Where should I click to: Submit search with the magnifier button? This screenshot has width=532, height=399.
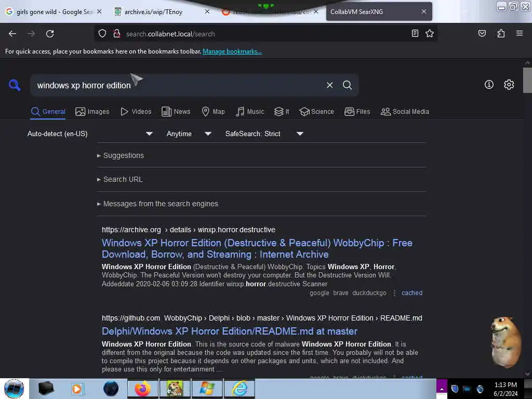pyautogui.click(x=347, y=85)
